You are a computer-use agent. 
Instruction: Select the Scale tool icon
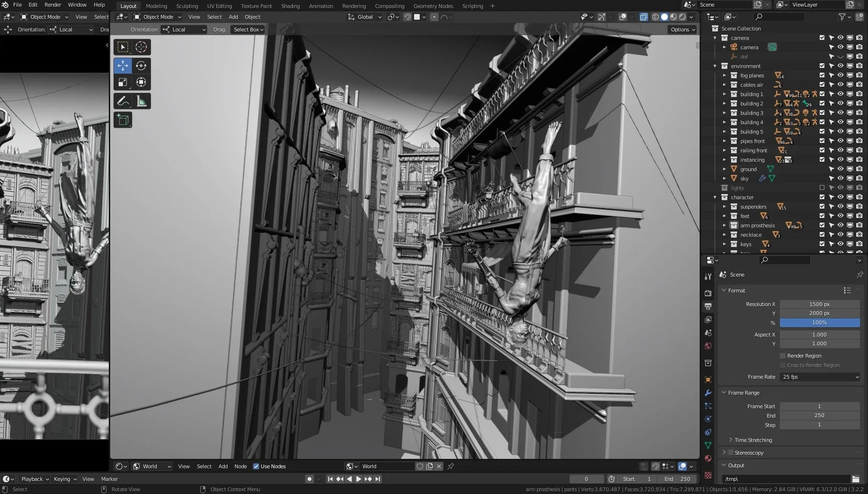tap(123, 82)
